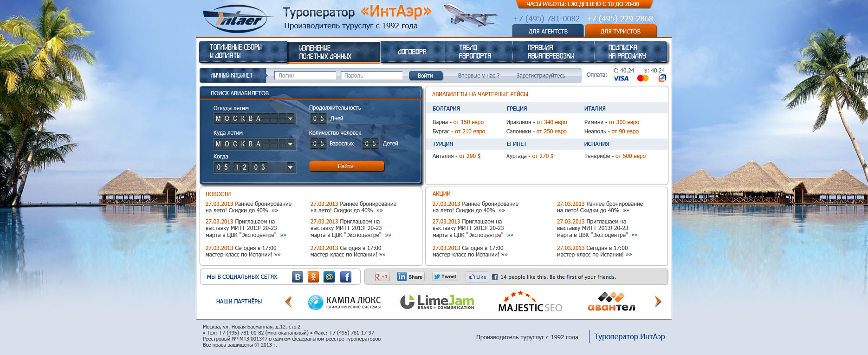Image resolution: width=868 pixels, height=355 pixels.
Task: Click the phone number +7 (495) 781-0082
Action: click(546, 19)
